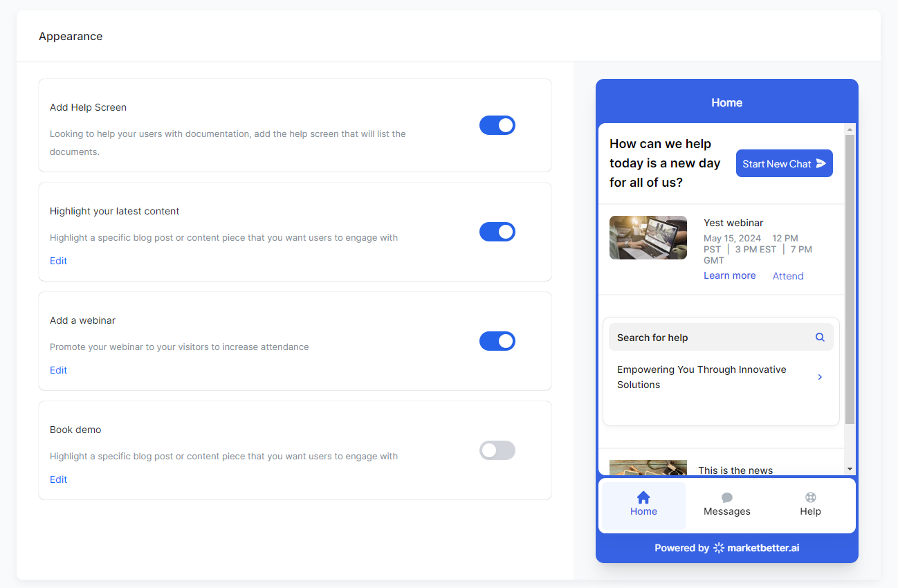
Task: Click the search magnifier icon
Action: coord(820,337)
